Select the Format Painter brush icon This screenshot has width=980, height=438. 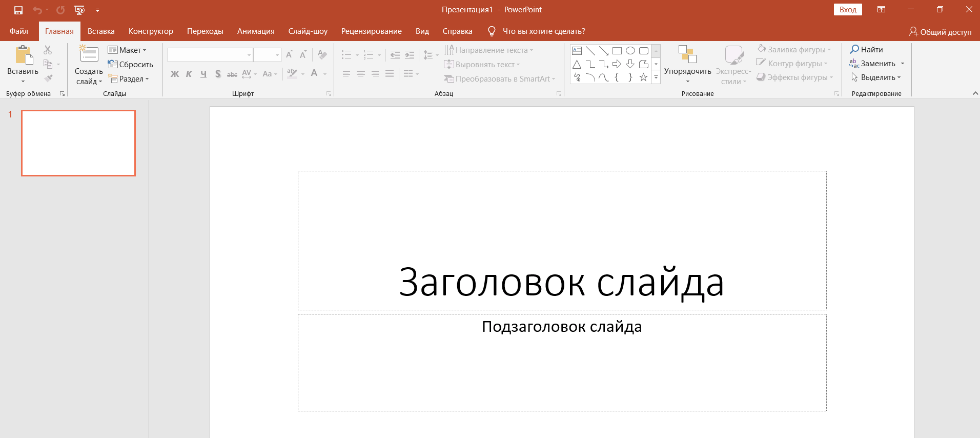(48, 78)
